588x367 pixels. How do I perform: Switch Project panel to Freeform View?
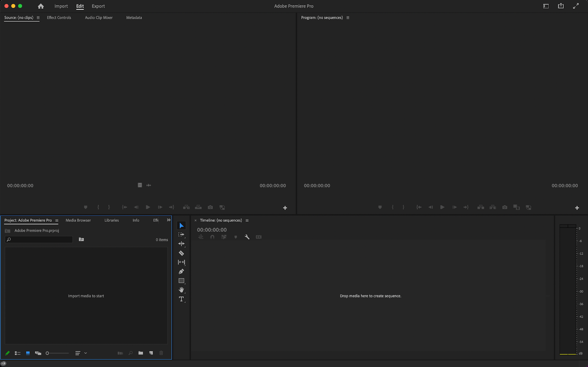pos(38,353)
